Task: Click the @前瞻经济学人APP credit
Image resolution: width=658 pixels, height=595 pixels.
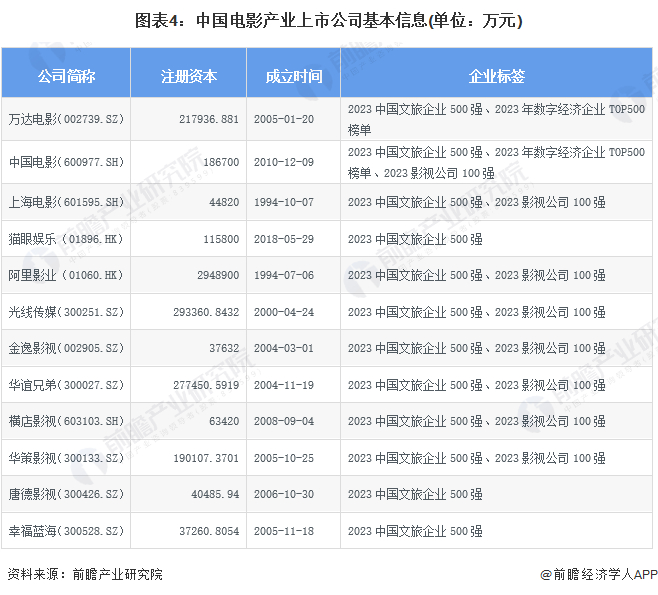Action: point(598,574)
